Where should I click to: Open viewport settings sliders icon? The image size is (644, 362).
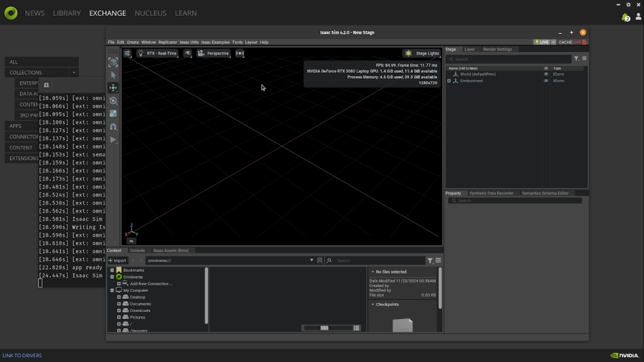point(127,53)
